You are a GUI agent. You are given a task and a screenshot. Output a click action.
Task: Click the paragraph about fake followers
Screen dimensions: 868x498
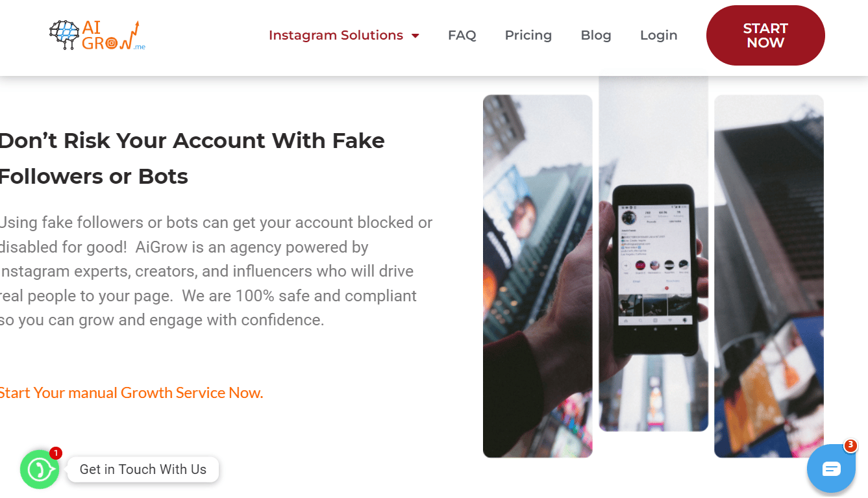pyautogui.click(x=216, y=271)
